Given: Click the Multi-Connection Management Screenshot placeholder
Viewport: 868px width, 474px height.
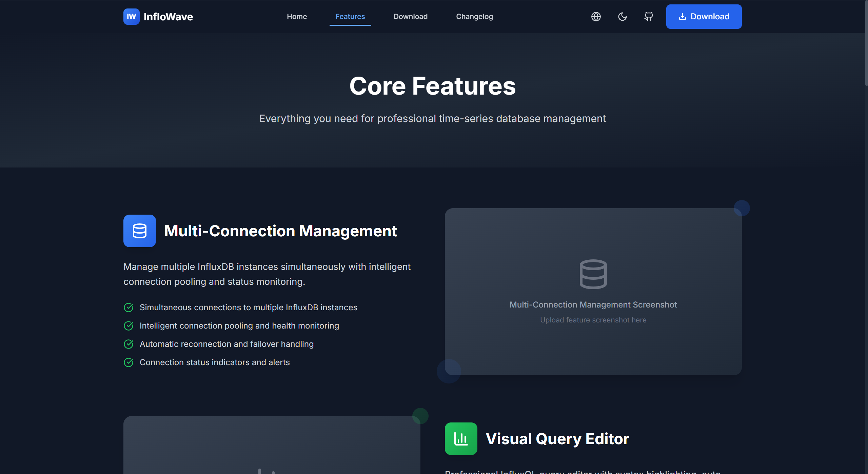Looking at the screenshot, I should point(593,305).
